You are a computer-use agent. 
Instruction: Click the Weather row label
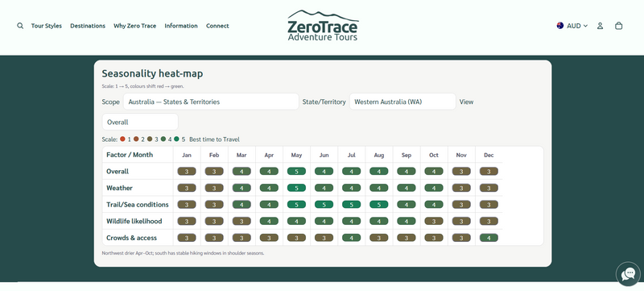tap(119, 188)
